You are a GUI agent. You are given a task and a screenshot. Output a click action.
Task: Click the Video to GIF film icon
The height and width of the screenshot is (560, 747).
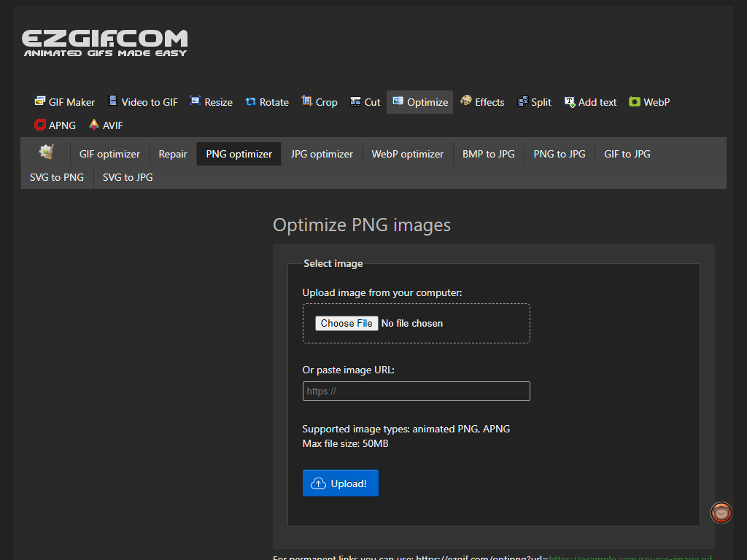tap(113, 101)
